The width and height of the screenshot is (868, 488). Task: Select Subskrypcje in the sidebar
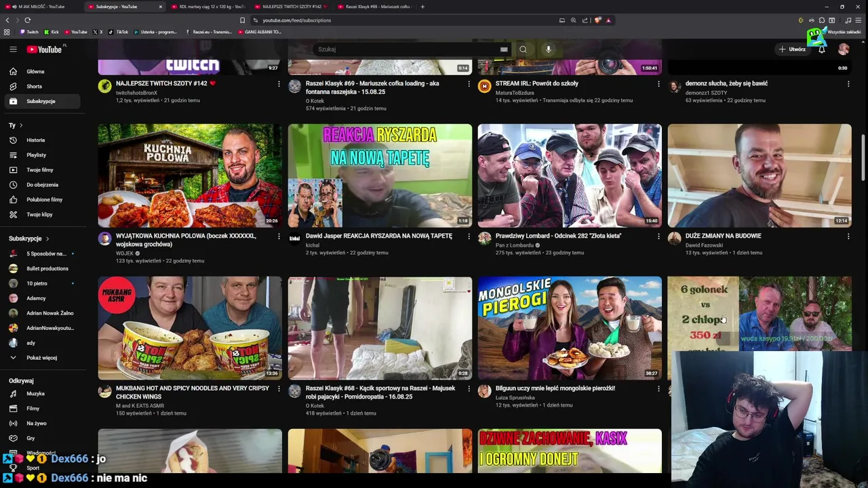41,101
